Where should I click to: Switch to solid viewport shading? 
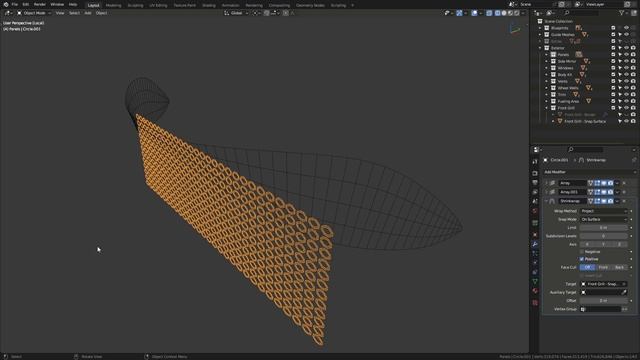(x=504, y=13)
